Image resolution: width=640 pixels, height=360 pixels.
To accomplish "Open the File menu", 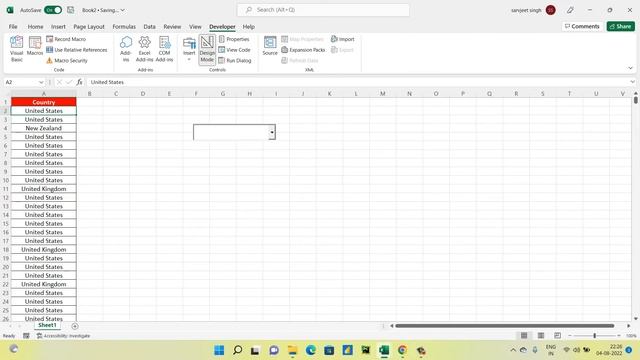I will [x=13, y=27].
